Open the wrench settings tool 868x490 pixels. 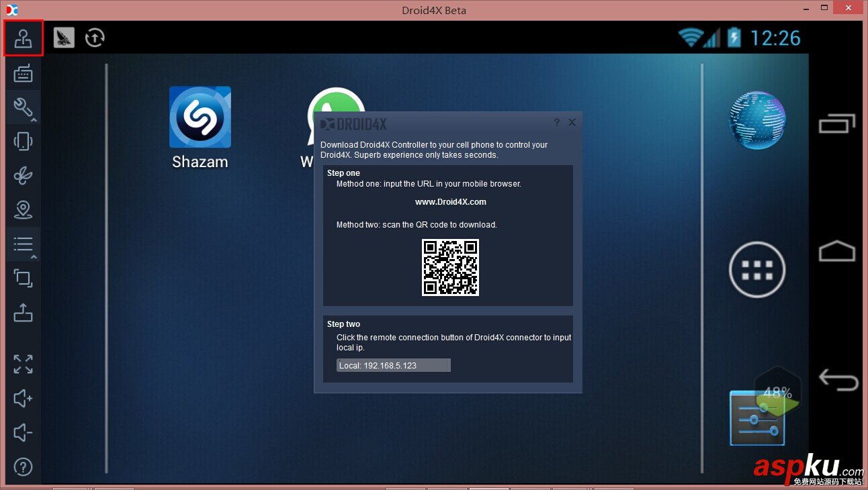24,107
